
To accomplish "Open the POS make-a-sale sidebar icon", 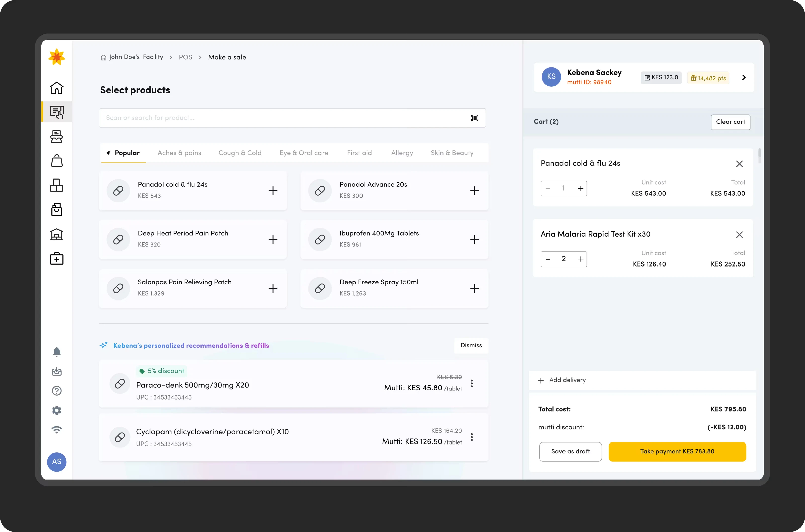I will [x=56, y=112].
